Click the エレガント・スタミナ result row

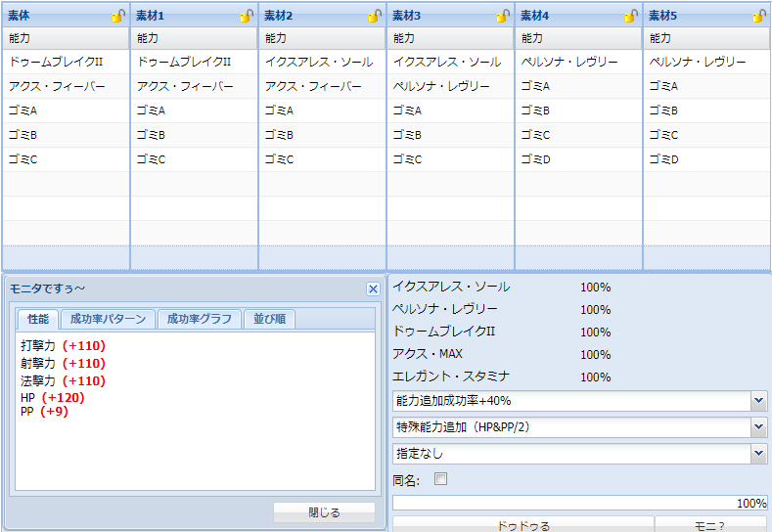click(x=501, y=377)
